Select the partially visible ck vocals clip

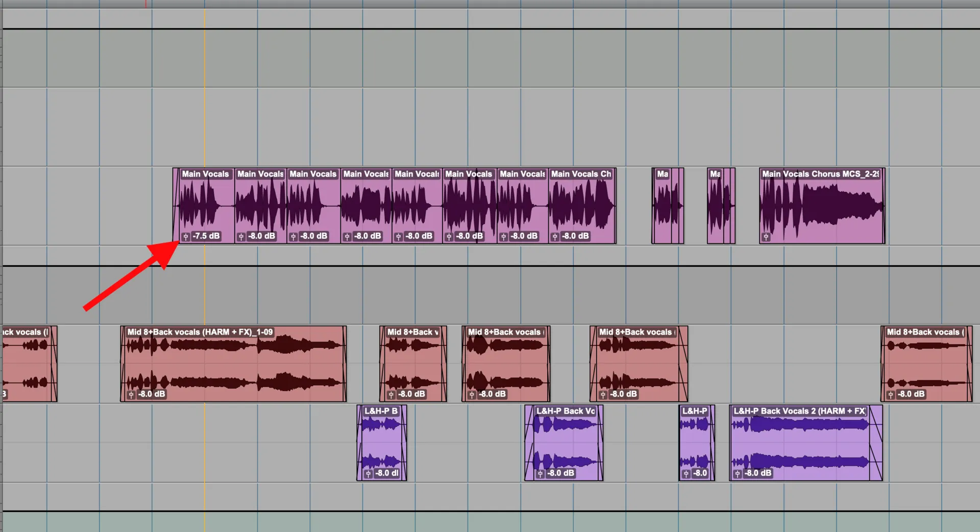click(x=29, y=364)
